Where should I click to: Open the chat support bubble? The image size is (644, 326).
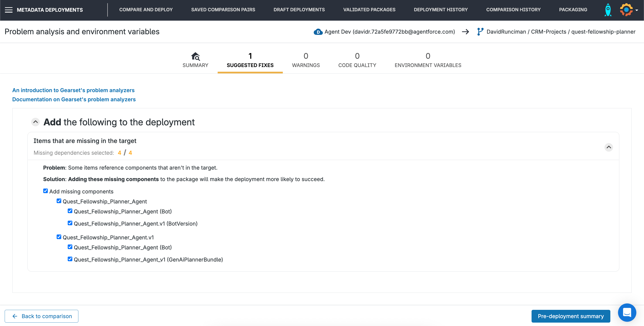pos(627,313)
